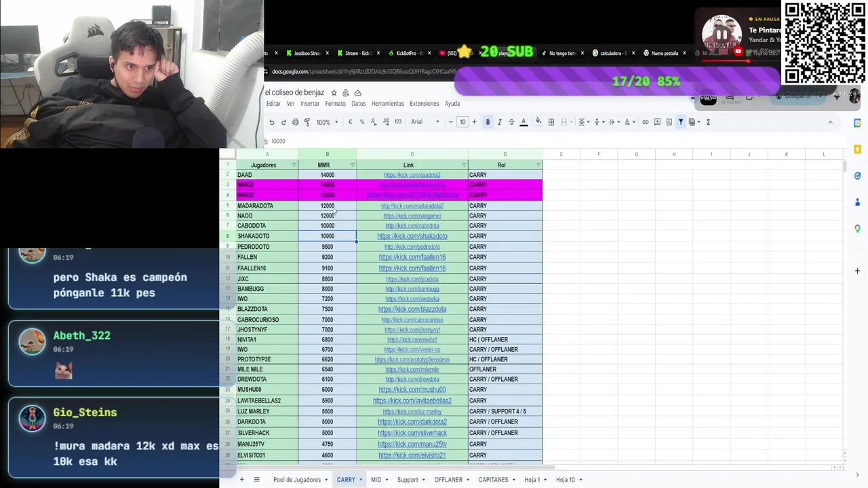Apply percent format icon

(x=361, y=122)
